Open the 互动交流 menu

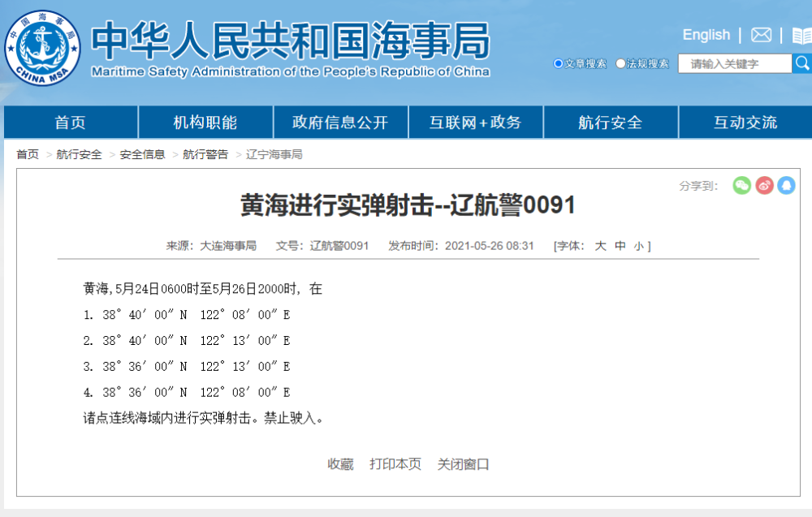click(745, 122)
